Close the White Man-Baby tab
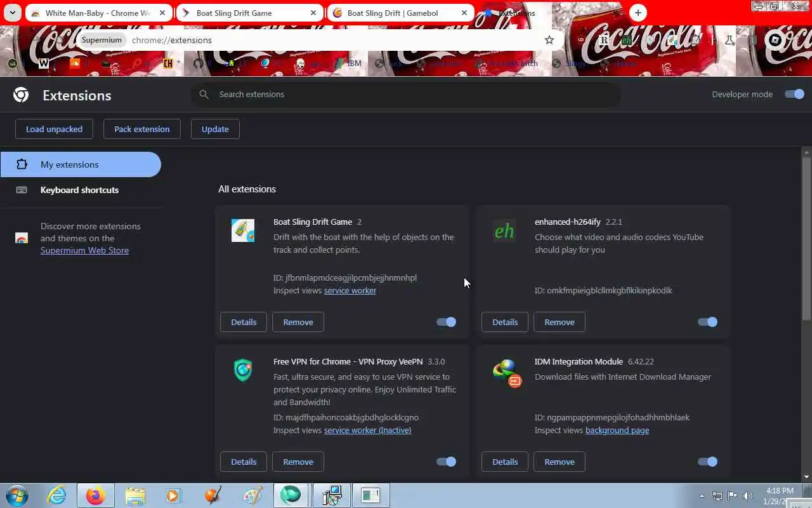The image size is (812, 508). click(162, 13)
